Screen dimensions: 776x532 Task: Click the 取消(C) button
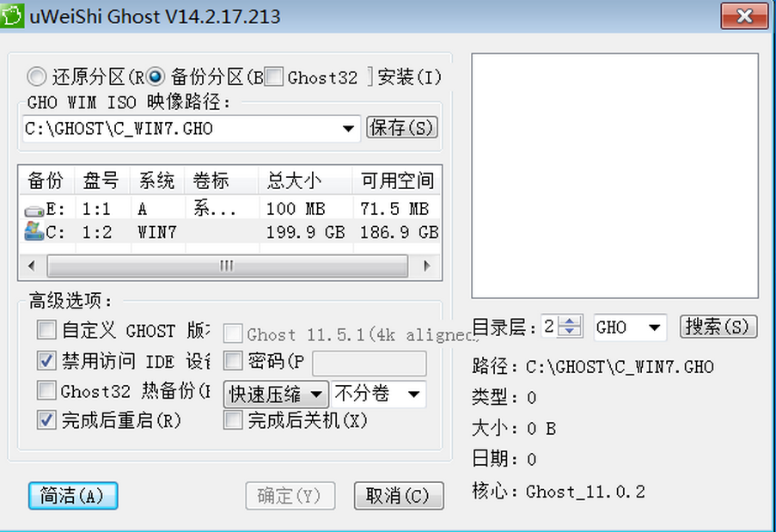point(399,496)
